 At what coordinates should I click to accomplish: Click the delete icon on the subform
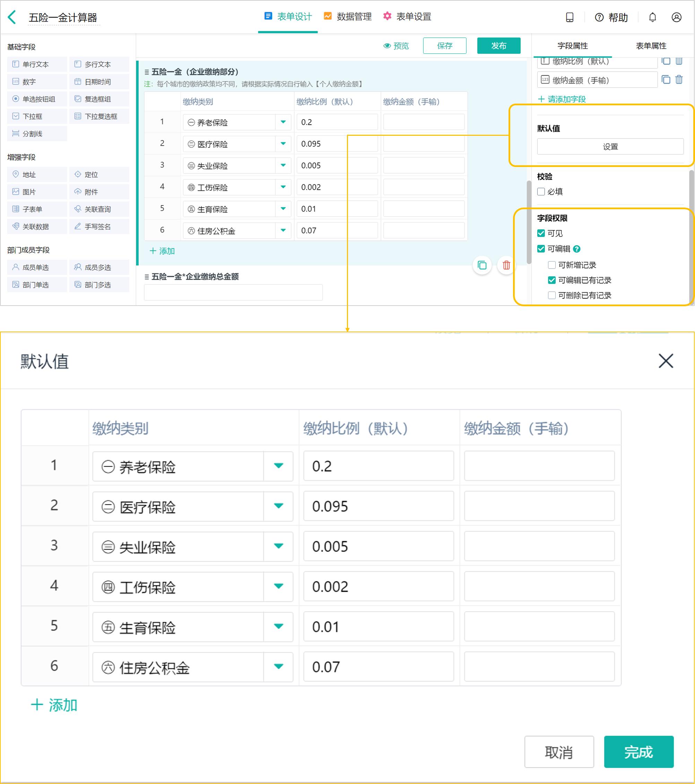[x=506, y=265]
